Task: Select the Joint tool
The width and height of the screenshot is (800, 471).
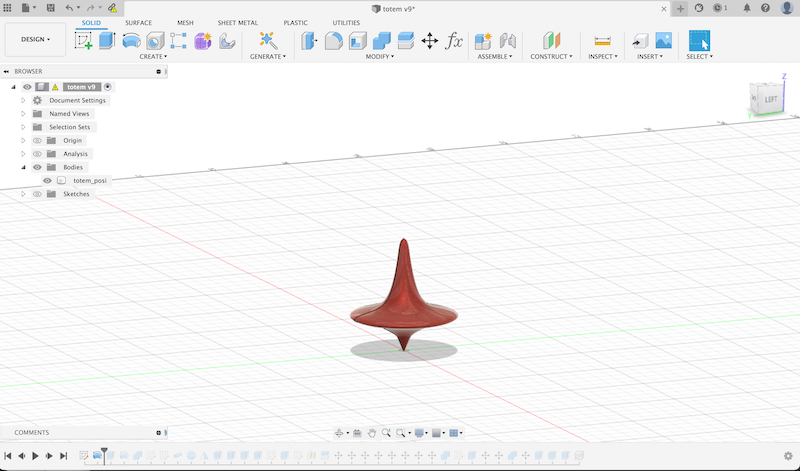Action: (507, 40)
